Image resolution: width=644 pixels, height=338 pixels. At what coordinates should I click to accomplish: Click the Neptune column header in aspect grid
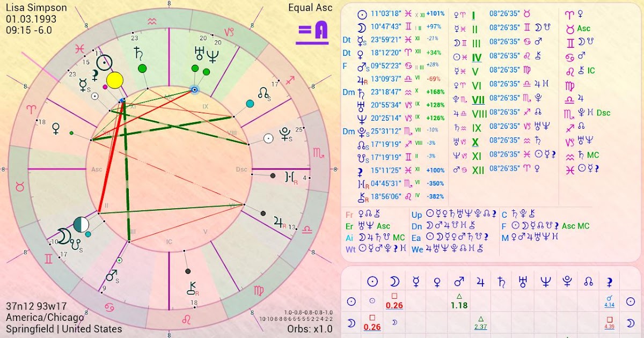546,282
